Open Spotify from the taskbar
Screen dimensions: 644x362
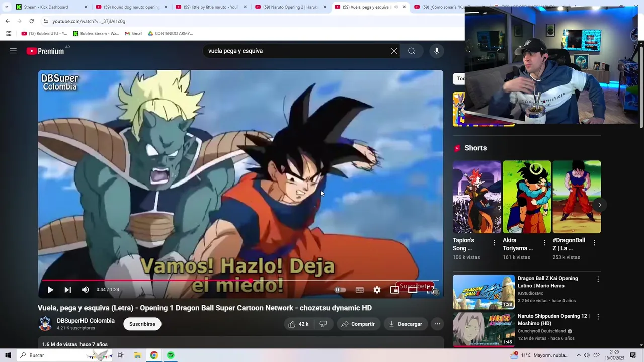pos(171,355)
